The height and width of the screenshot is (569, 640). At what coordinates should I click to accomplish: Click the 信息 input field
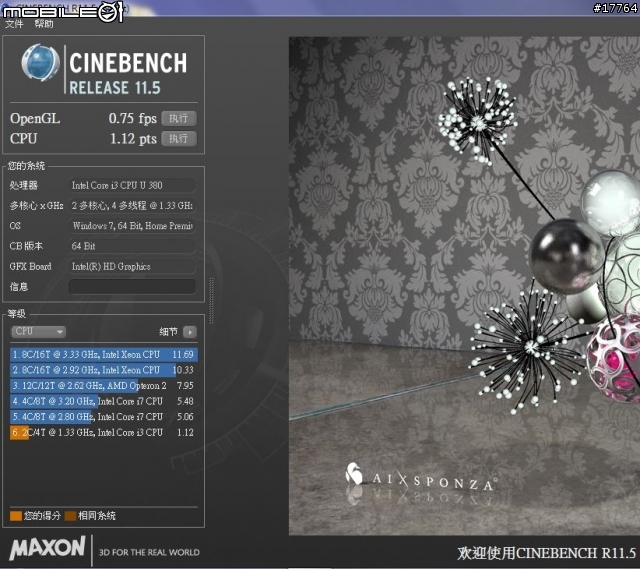click(x=132, y=287)
